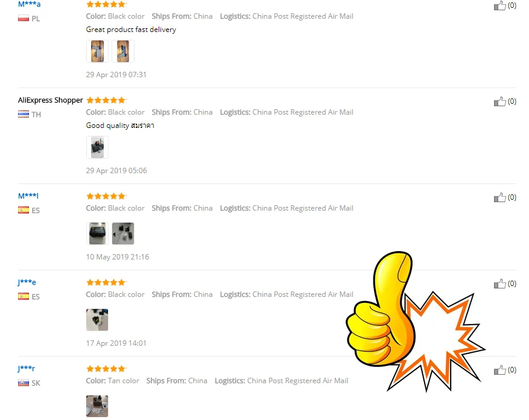529x420 pixels.
Task: Open reviewer profile J***e
Action: pyautogui.click(x=27, y=282)
